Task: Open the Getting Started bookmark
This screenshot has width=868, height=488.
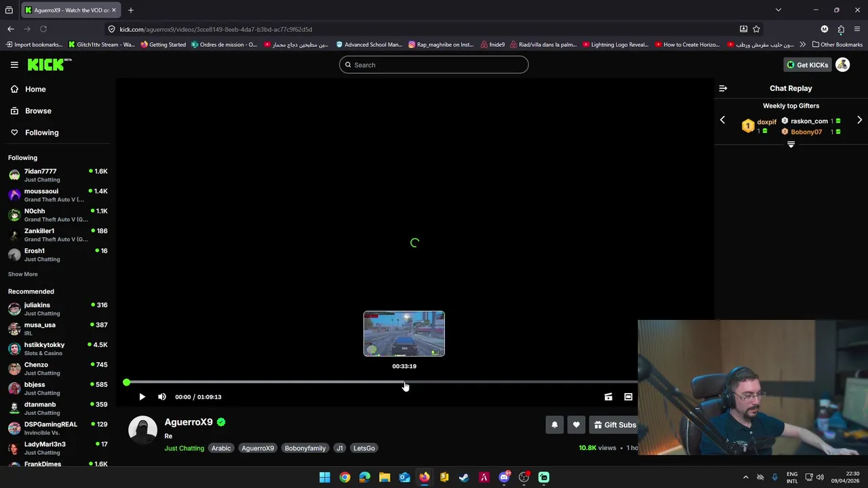Action: 163,45
